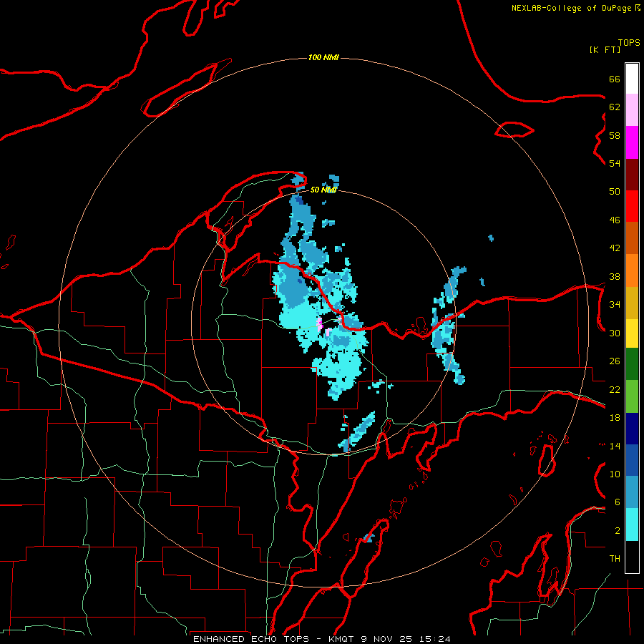The width and height of the screenshot is (644, 644).
Task: Click the light green legend swatch
Action: coord(632,396)
